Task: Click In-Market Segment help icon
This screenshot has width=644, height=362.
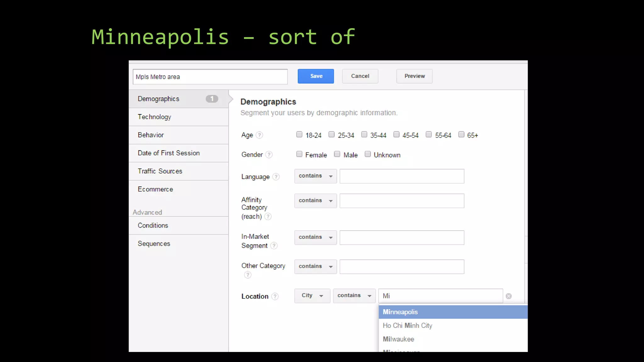Action: [274, 246]
